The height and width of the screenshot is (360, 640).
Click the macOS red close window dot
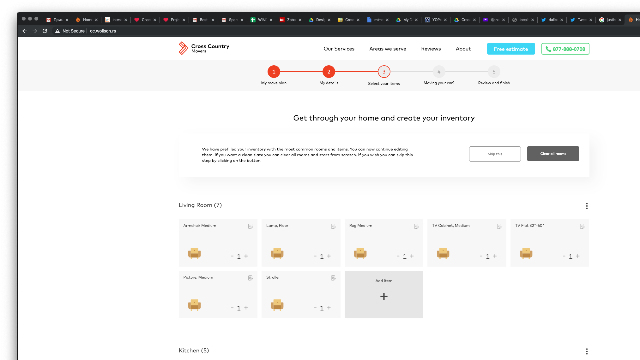point(24,19)
